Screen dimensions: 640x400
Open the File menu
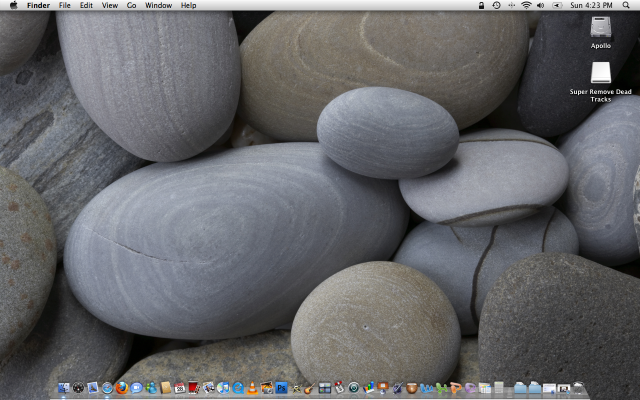tap(64, 6)
